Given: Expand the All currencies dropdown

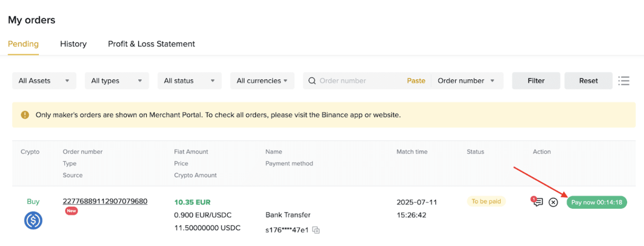Looking at the screenshot, I should click(262, 81).
